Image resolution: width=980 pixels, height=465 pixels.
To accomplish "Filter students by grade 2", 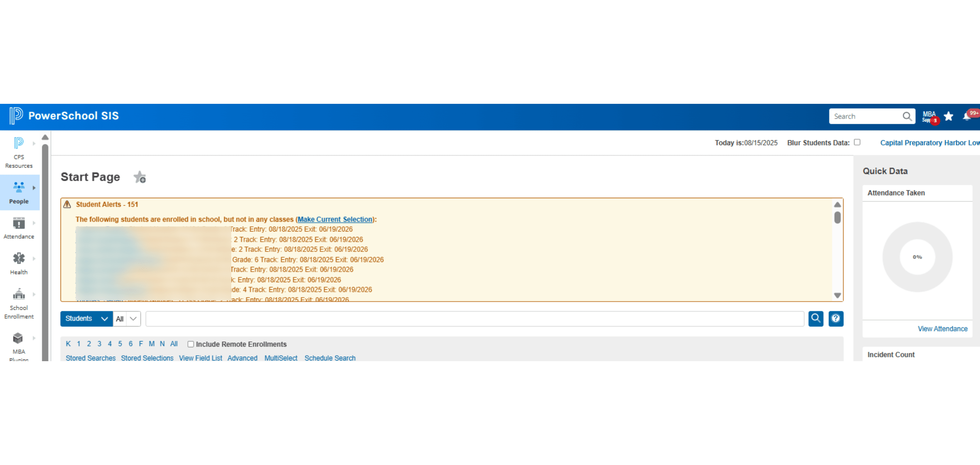I will point(89,344).
